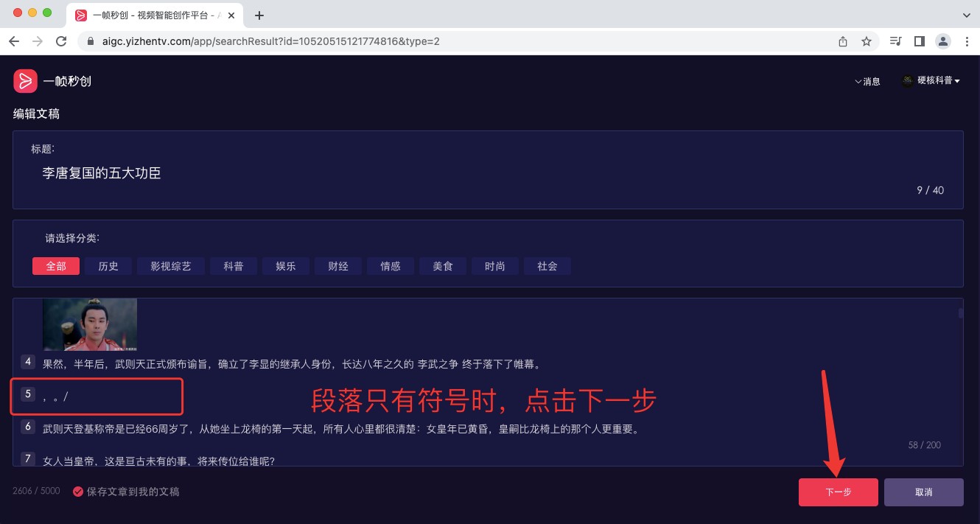The height and width of the screenshot is (524, 980).
Task: Select the 影视综艺 category
Action: [x=171, y=266]
